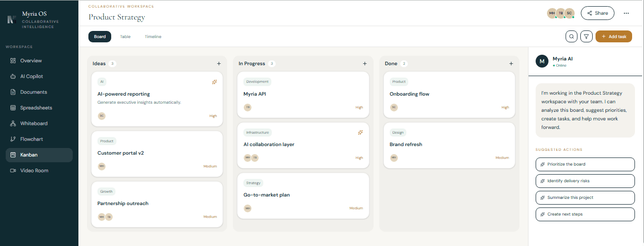Open the Partnership outreach card
Viewport: 644px width, 246px height.
(x=157, y=205)
